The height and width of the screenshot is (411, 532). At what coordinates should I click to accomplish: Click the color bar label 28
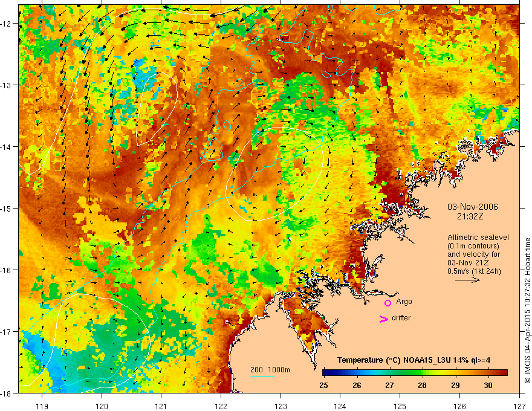(x=423, y=385)
